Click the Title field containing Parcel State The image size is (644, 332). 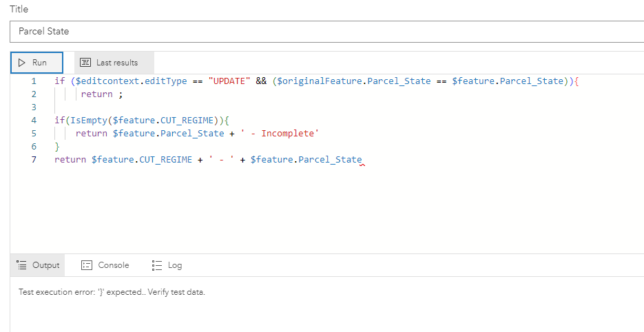[x=327, y=32]
